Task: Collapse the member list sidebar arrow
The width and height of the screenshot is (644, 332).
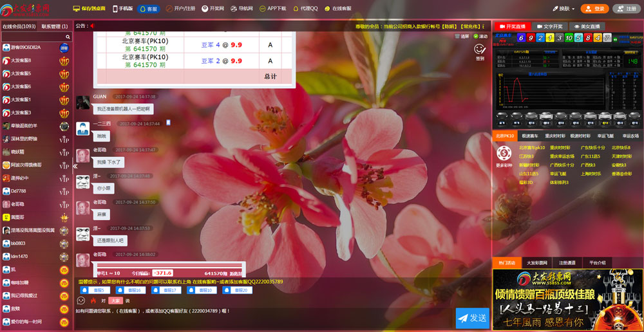Action: click(75, 166)
